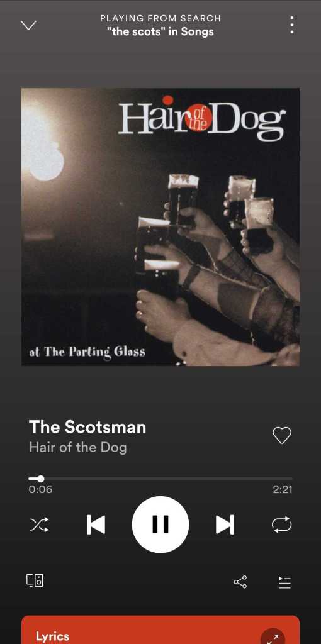The height and width of the screenshot is (644, 321).
Task: Open the Lyrics panel label
Action: click(53, 636)
